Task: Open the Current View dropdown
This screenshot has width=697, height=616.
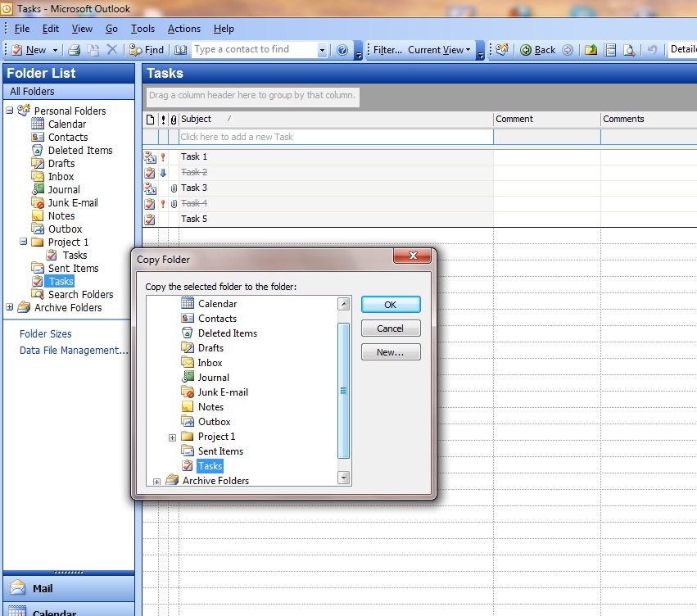Action: (x=440, y=50)
